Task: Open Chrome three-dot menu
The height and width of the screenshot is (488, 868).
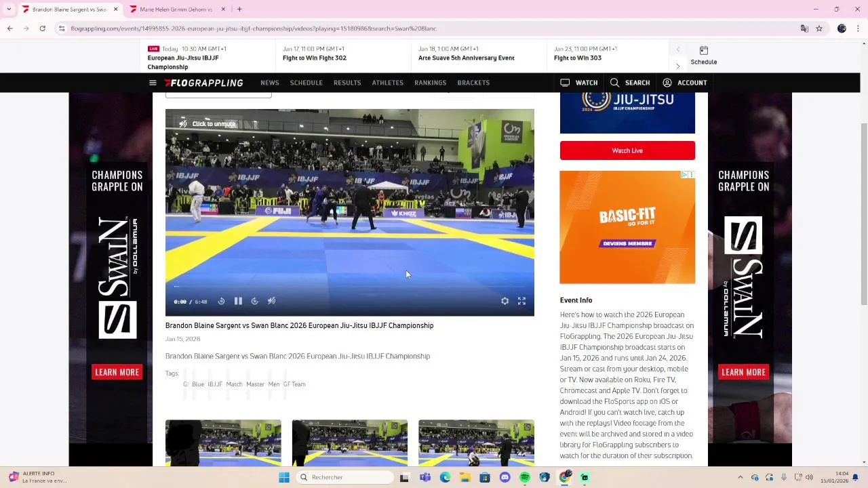Action: point(857,28)
